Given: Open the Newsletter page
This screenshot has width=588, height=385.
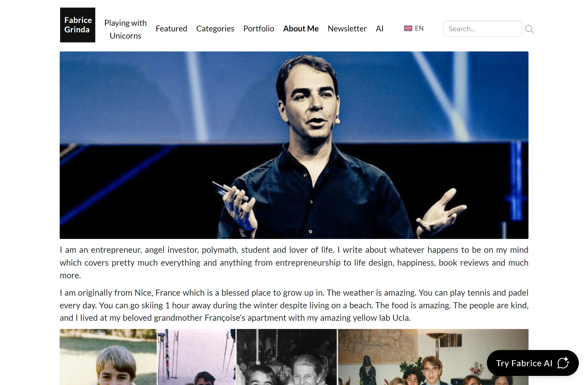Looking at the screenshot, I should (347, 29).
